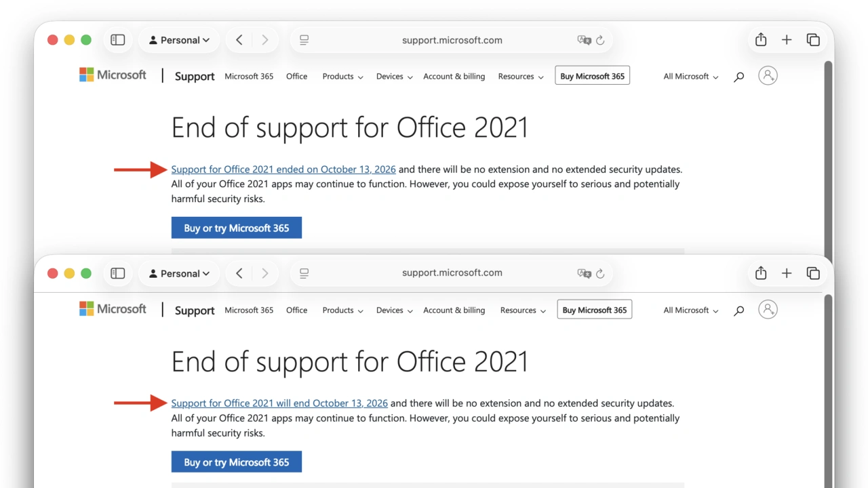Open Microsoft 365 nav item, upper window
This screenshot has width=868, height=488.
tap(249, 77)
